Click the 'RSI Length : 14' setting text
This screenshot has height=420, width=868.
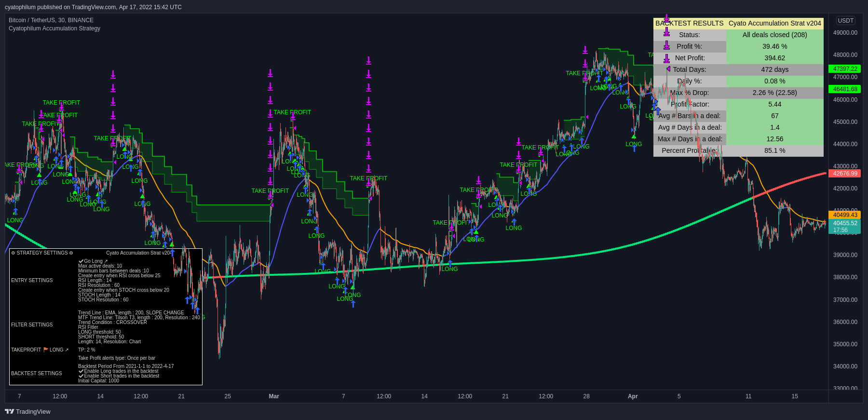click(x=95, y=281)
